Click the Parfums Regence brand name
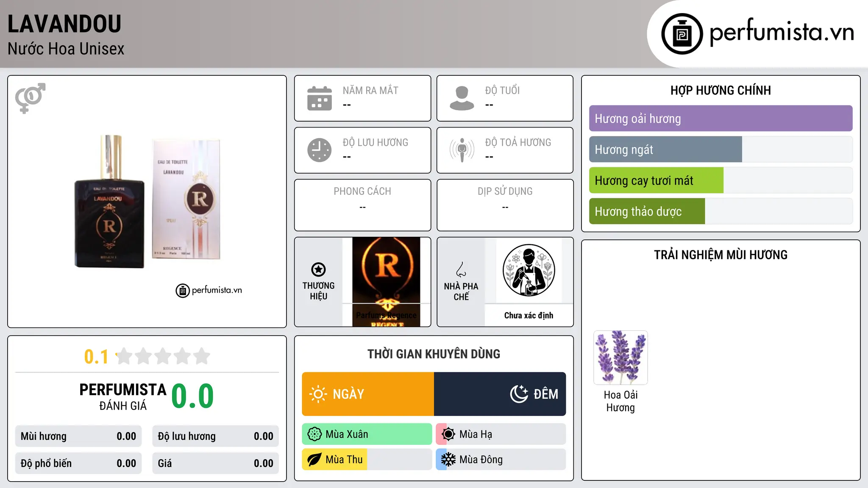The width and height of the screenshot is (868, 488). [x=386, y=315]
